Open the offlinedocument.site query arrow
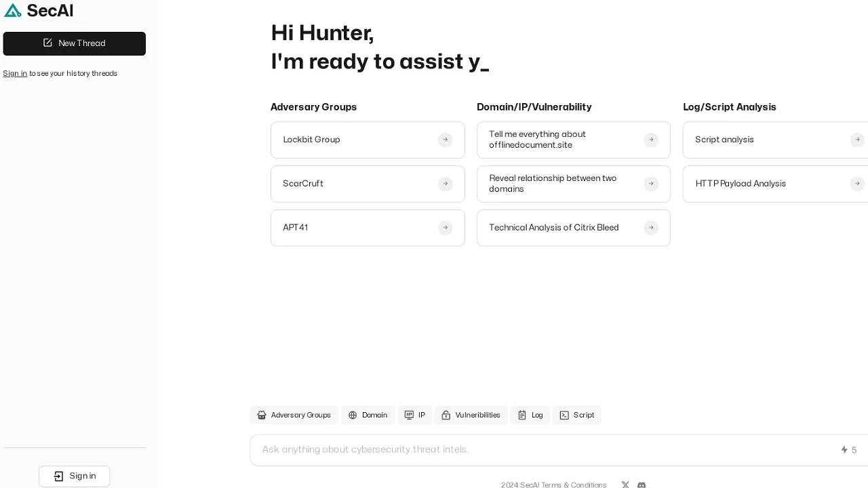868x488 pixels. tap(651, 140)
